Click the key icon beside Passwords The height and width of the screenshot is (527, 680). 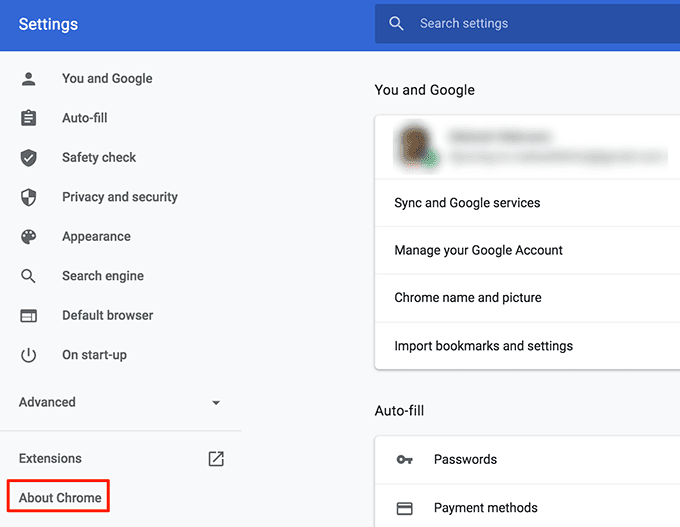[404, 460]
